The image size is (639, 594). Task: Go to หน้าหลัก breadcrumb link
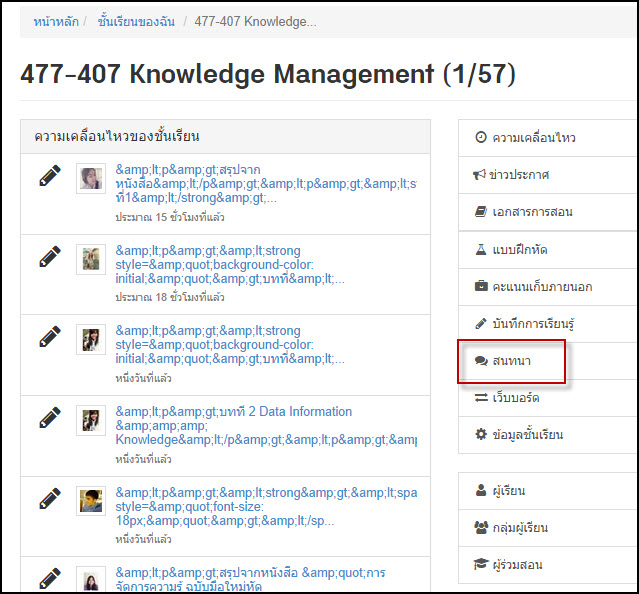pos(56,22)
